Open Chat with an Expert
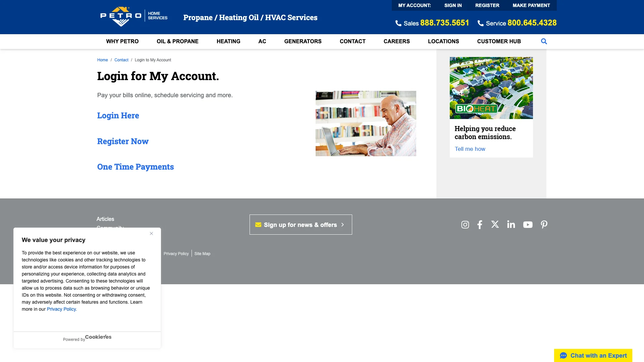This screenshot has height=362, width=644. tap(593, 355)
